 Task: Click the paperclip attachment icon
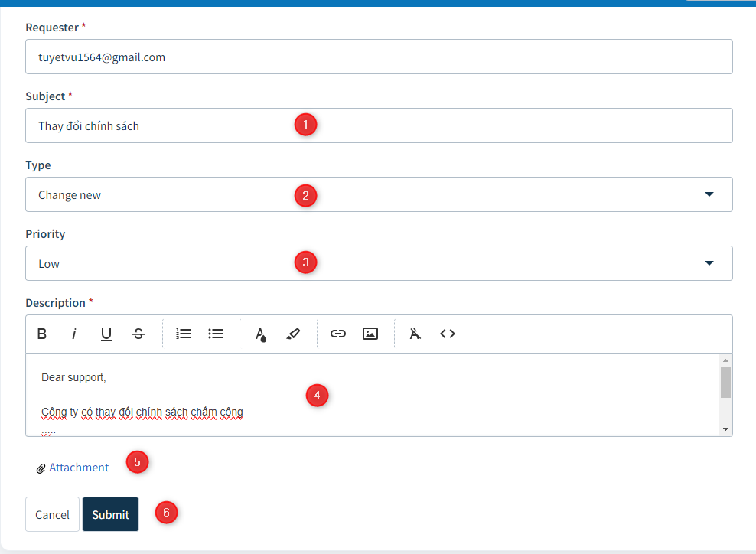tap(41, 468)
